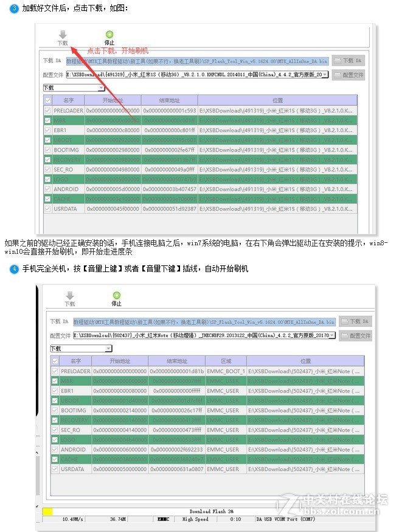Toggle the EBR1 checkbox starting 0x0000000000c80000
Viewport: 402px width, 532px height.
47,130
